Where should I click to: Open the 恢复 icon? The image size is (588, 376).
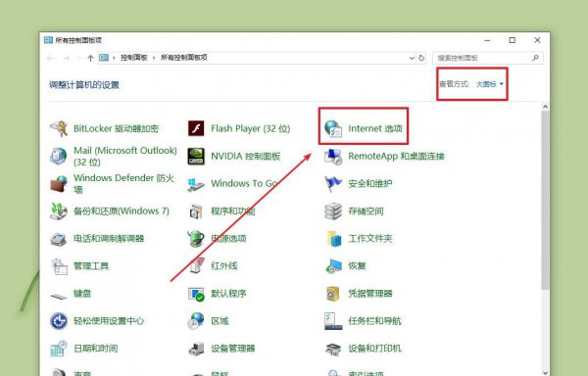333,266
